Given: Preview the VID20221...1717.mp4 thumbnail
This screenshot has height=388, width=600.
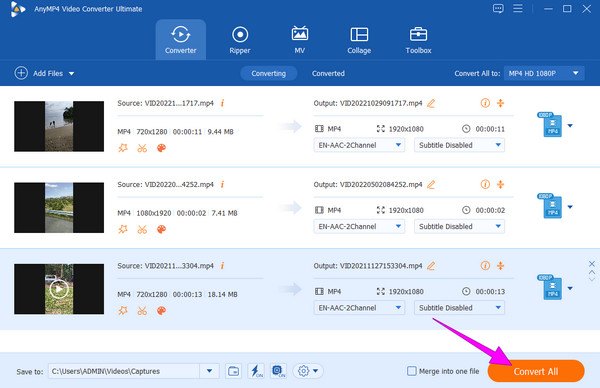Looking at the screenshot, I should (x=59, y=126).
